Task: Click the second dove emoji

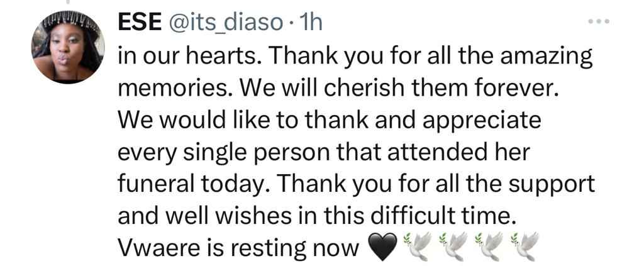Action: [453, 247]
